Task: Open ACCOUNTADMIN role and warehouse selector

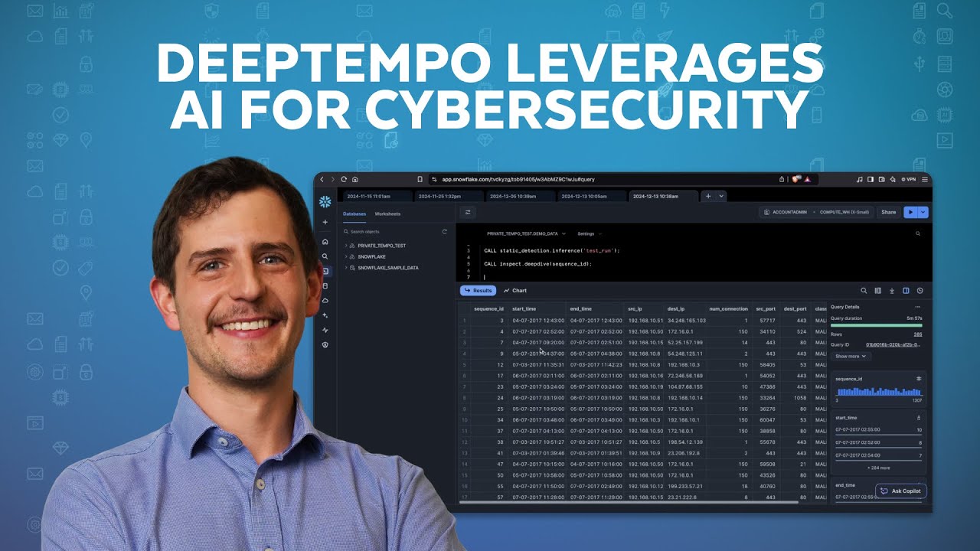Action: pyautogui.click(x=815, y=212)
